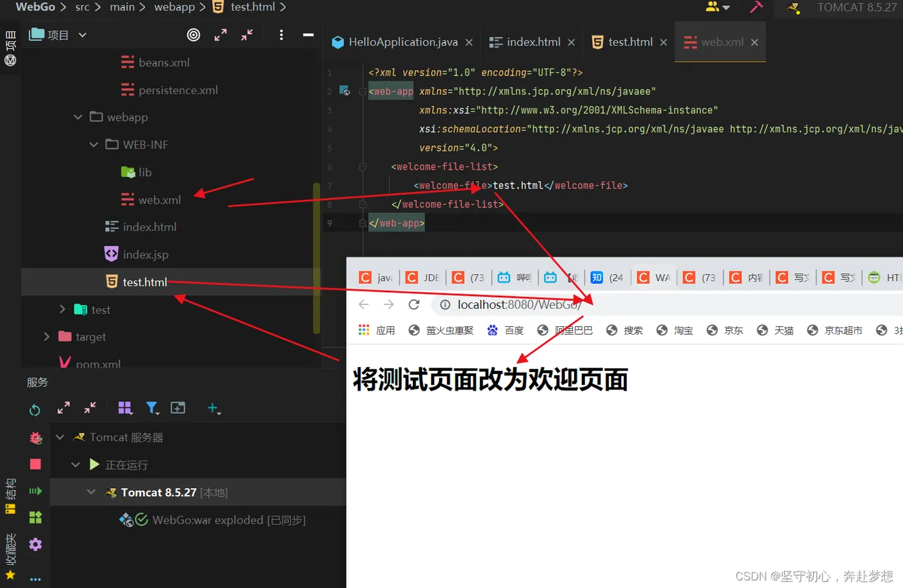Open the 收藏夹 favorites side tool window
The height and width of the screenshot is (588, 903).
pyautogui.click(x=10, y=556)
